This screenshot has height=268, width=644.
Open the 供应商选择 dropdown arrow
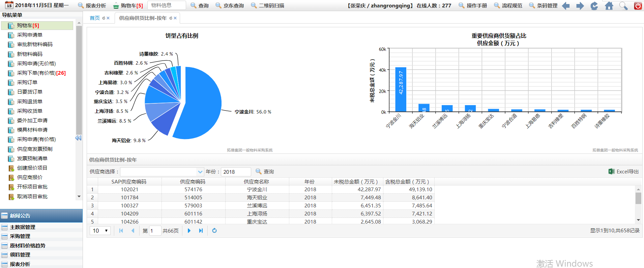200,172
